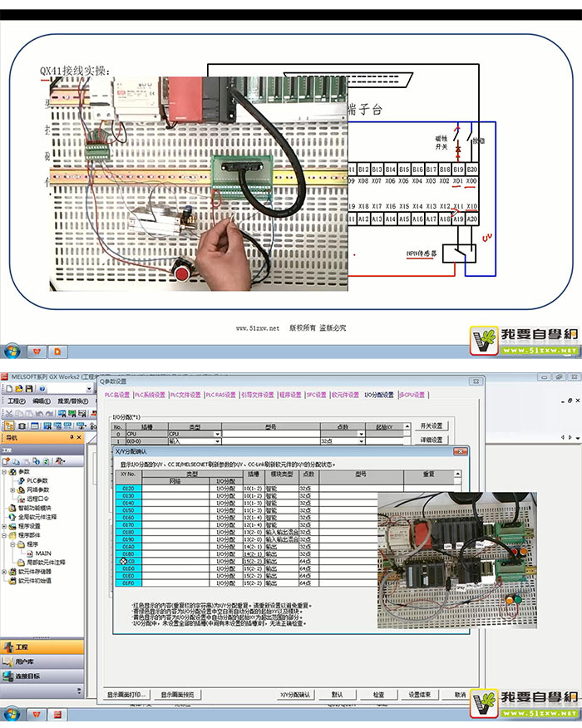582x728 pixels.
Task: Switch to PLC RAS设置 tab
Action: click(x=221, y=395)
